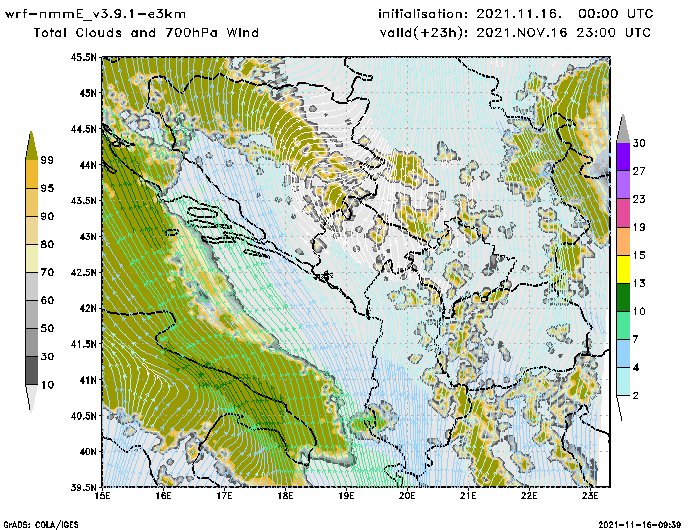
Task: Click the '20E' longitude label
Action: [x=407, y=496]
